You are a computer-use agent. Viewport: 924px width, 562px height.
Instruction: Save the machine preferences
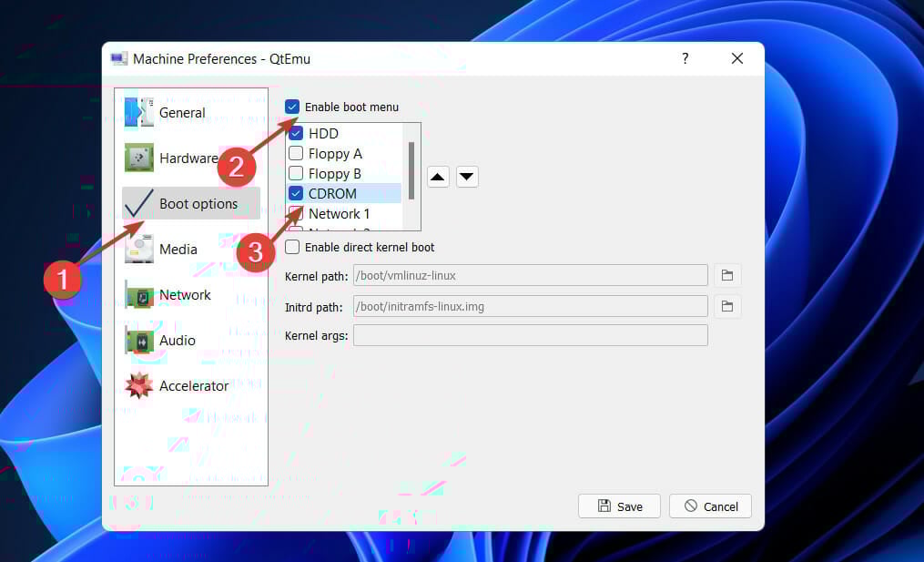tap(619, 506)
